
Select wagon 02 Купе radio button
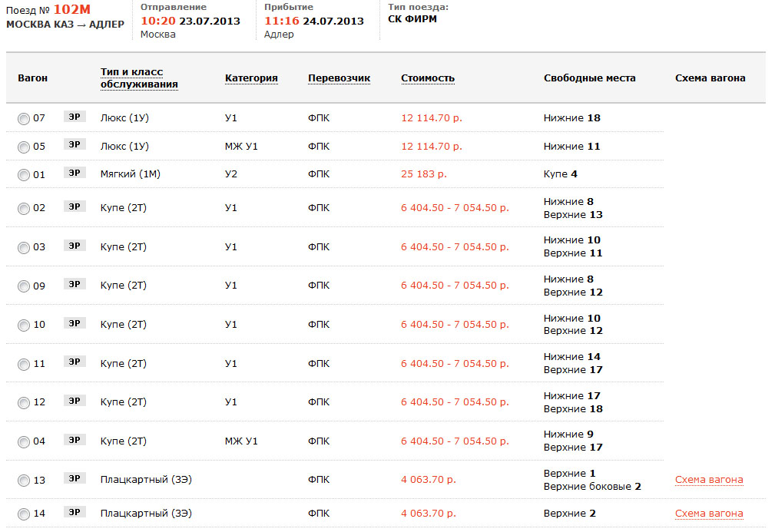click(24, 209)
